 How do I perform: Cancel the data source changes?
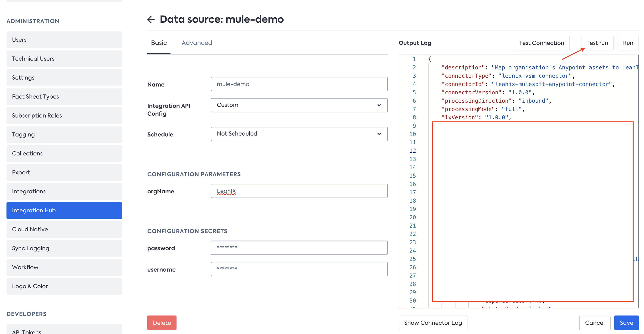pos(594,322)
